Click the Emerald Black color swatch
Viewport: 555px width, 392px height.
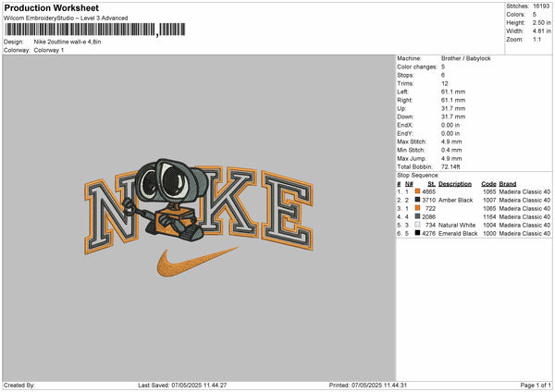point(418,233)
